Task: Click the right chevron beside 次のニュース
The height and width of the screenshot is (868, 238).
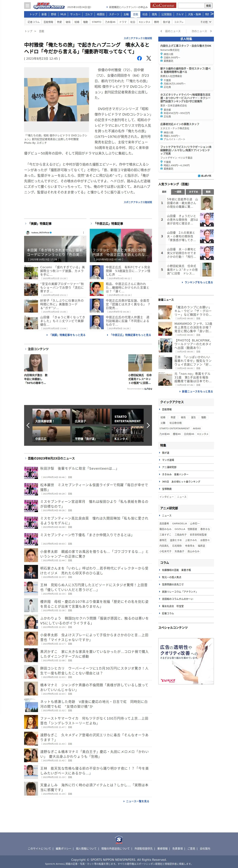Action: pyautogui.click(x=211, y=31)
